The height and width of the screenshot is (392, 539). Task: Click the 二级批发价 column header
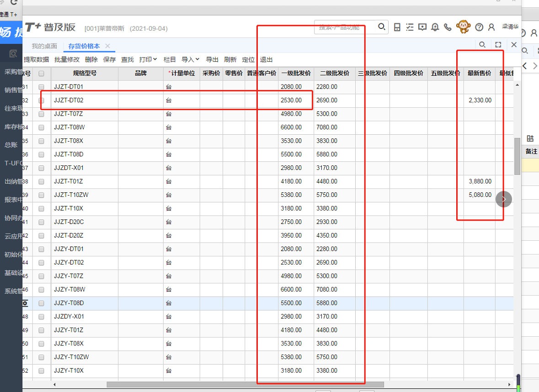point(335,74)
